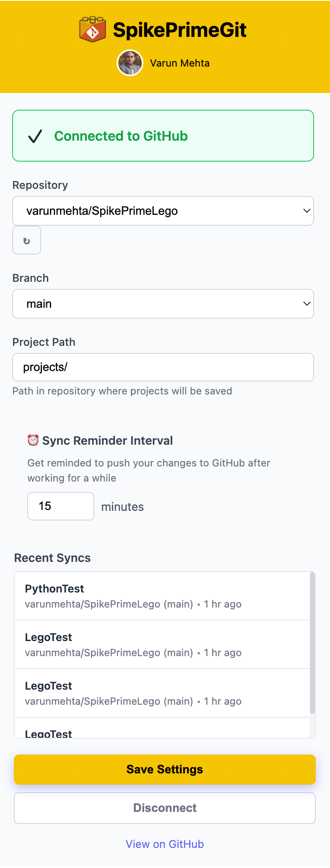
Task: Select the Repository dropdown chevron
Action: click(306, 211)
